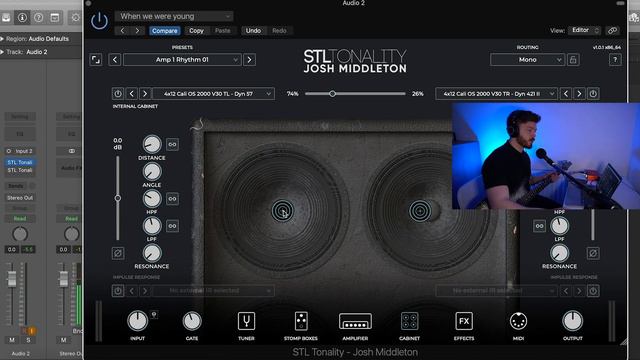Select next right cabinet microphone
Screen dimensions: 640x360
coord(579,94)
